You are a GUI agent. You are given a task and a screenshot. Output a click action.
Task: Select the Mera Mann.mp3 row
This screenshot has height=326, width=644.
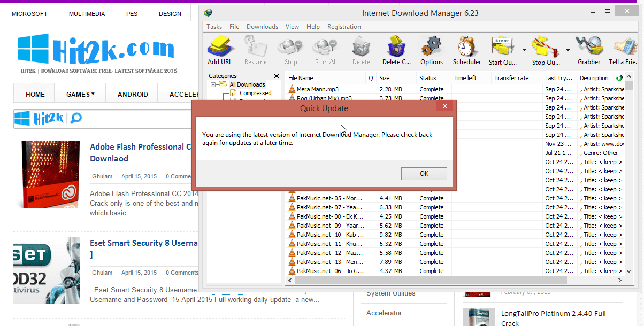(x=455, y=89)
